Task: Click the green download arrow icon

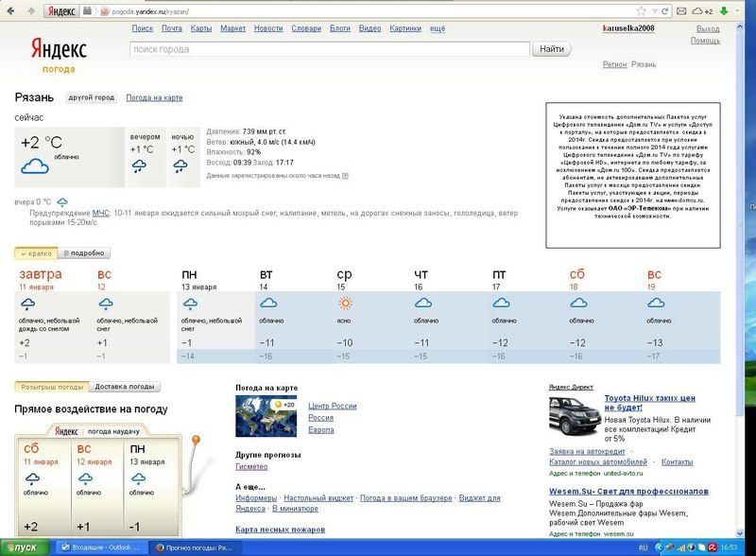Action: (724, 11)
